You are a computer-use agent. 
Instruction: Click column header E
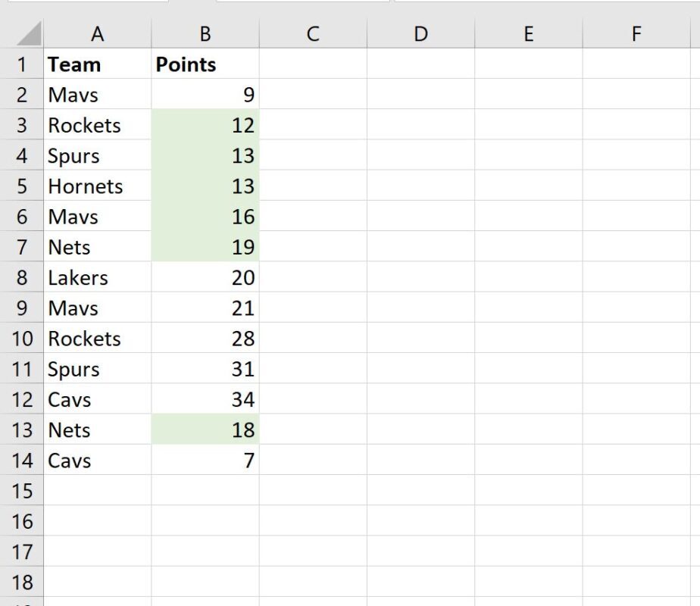[x=528, y=33]
